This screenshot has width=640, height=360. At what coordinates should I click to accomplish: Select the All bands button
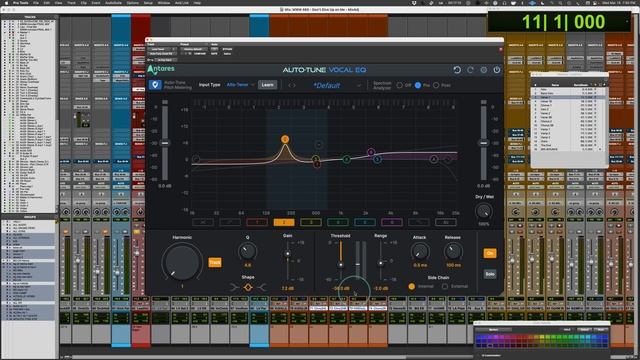(x=445, y=222)
